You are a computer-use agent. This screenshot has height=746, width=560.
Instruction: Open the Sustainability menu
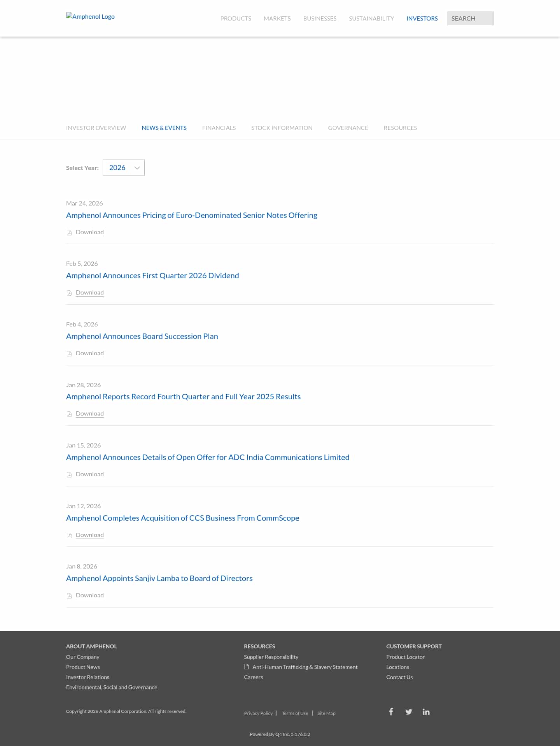point(371,18)
